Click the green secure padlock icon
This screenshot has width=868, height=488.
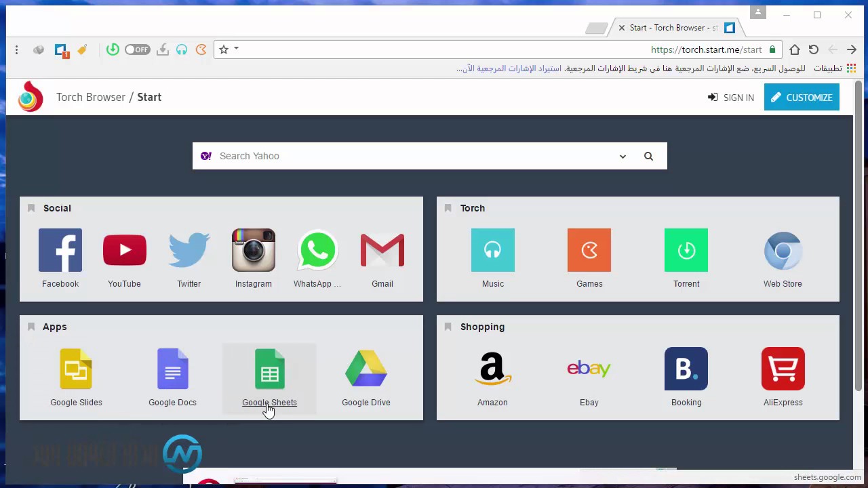pos(772,49)
